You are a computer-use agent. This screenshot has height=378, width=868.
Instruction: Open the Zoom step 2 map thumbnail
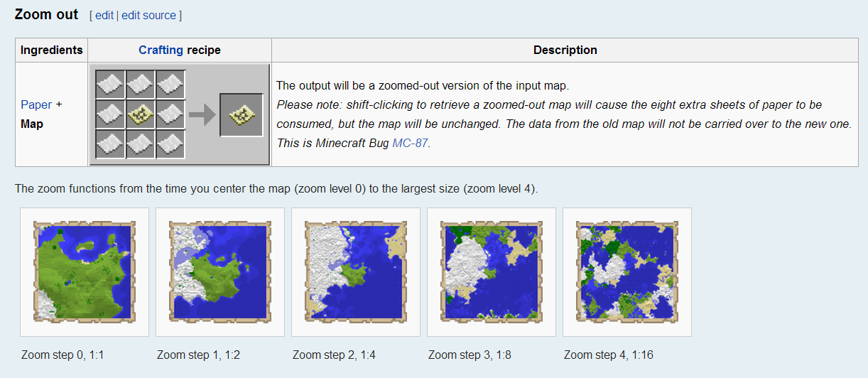coord(356,271)
